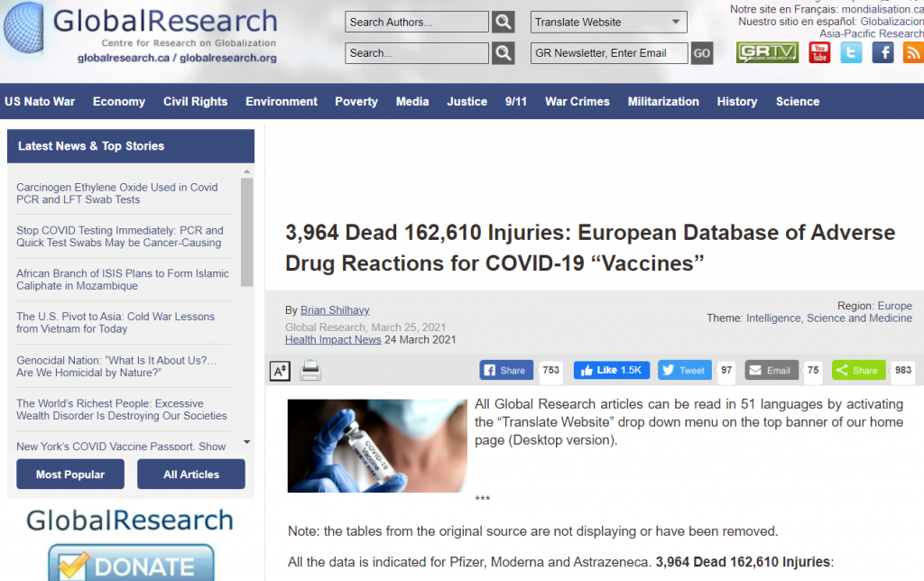
Task: Open the Carcinogen Ethylene Oxide story
Action: [x=117, y=193]
